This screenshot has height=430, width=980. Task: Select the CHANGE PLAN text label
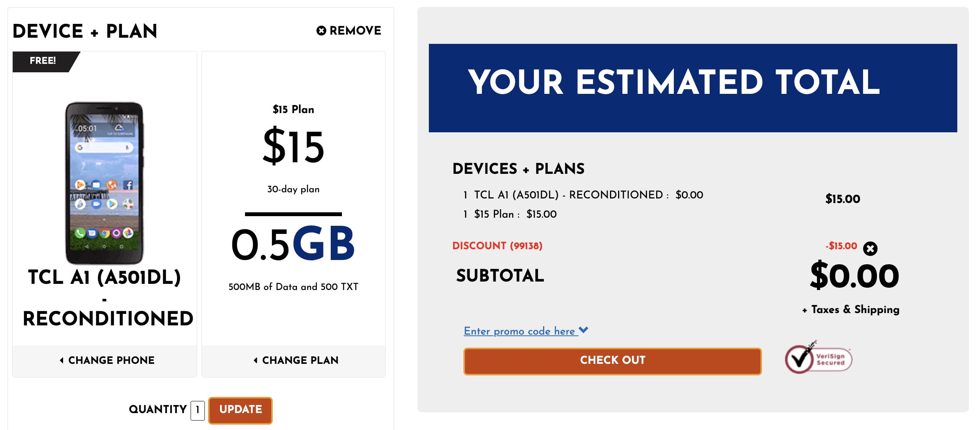[x=300, y=360]
